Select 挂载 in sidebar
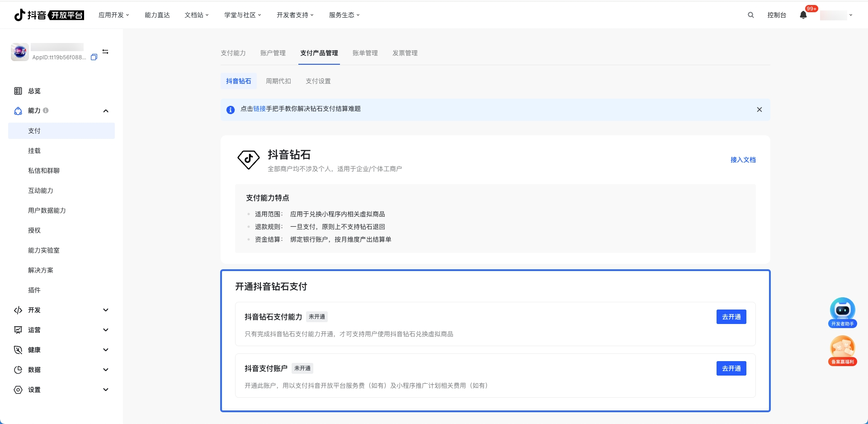The width and height of the screenshot is (868, 424). (x=34, y=151)
